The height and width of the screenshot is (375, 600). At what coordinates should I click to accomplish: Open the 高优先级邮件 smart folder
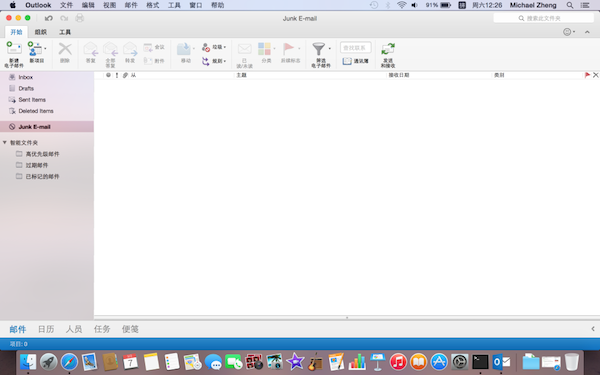click(42, 154)
